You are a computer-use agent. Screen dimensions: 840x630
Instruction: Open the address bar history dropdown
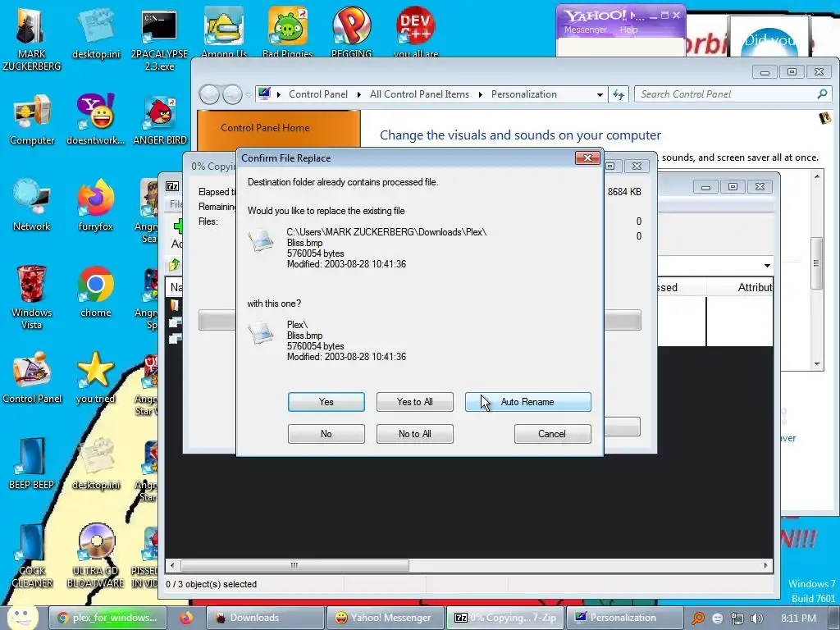pyautogui.click(x=600, y=95)
